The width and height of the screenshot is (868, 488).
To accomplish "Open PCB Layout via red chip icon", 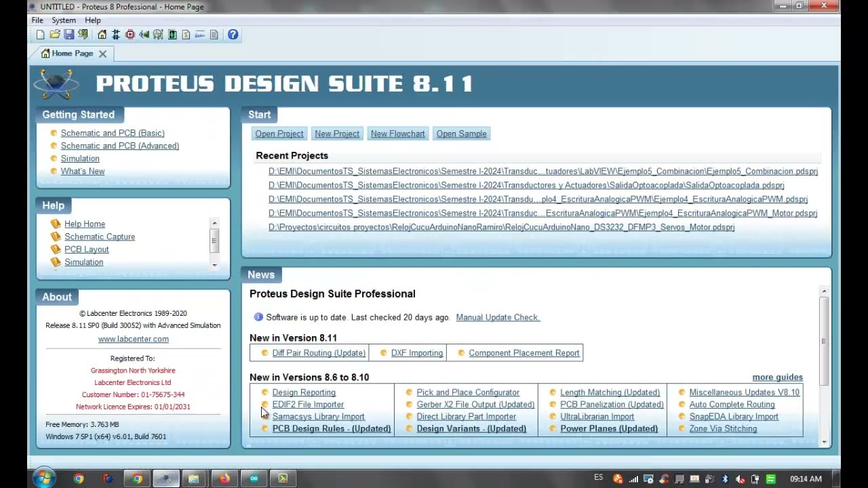I will (130, 35).
